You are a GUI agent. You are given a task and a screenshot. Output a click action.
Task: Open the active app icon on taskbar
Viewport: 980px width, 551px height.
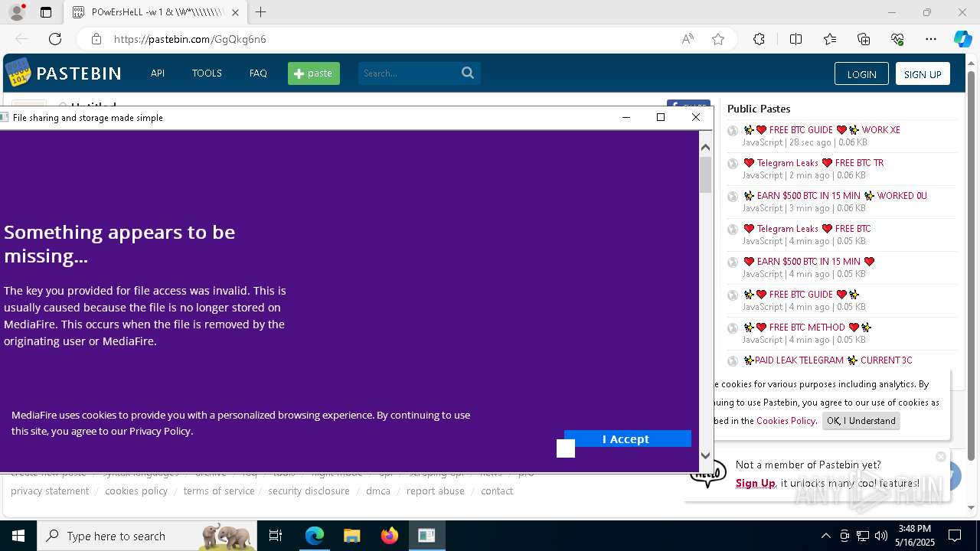[426, 536]
